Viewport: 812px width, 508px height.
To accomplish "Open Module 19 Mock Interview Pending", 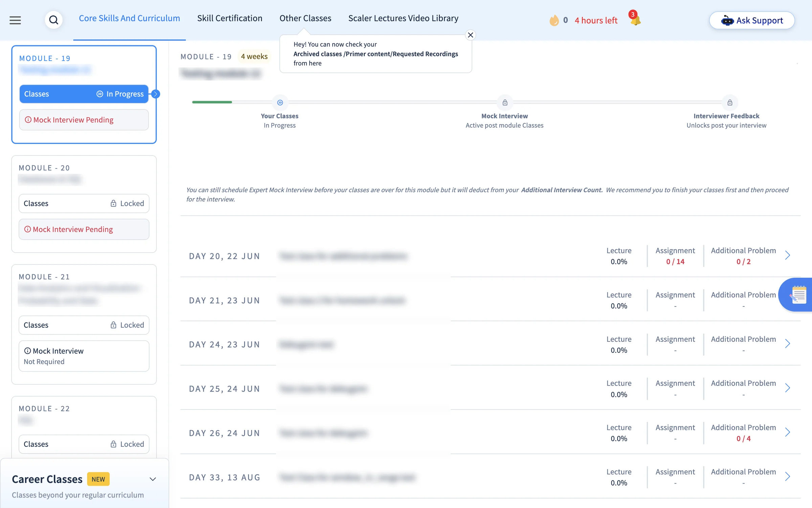I will click(84, 120).
